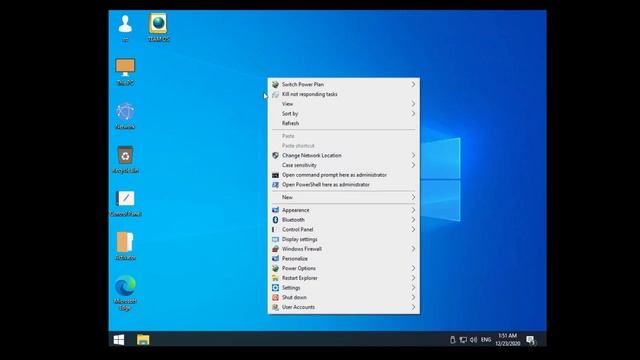Click the greyed Paste menu entry
The image size is (640, 360).
(x=344, y=136)
